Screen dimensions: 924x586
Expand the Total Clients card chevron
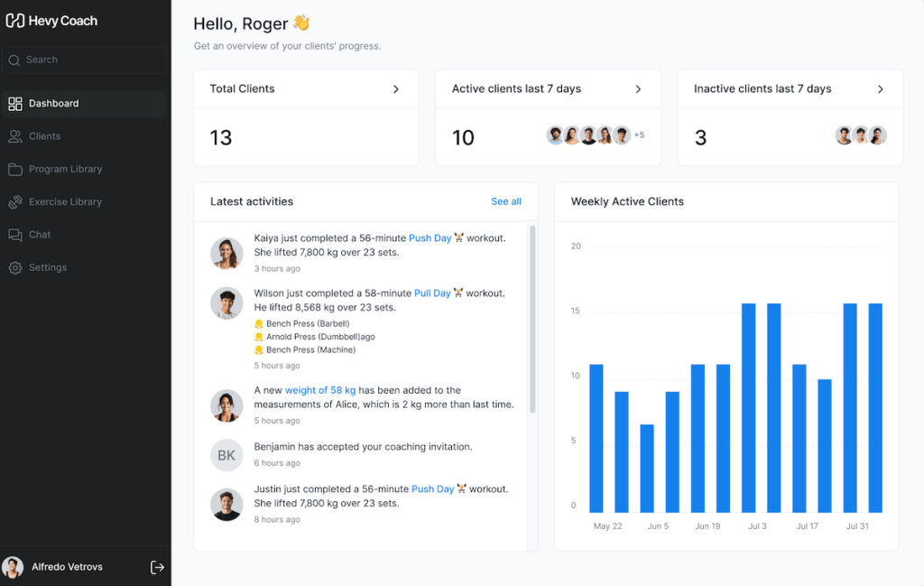click(x=397, y=88)
